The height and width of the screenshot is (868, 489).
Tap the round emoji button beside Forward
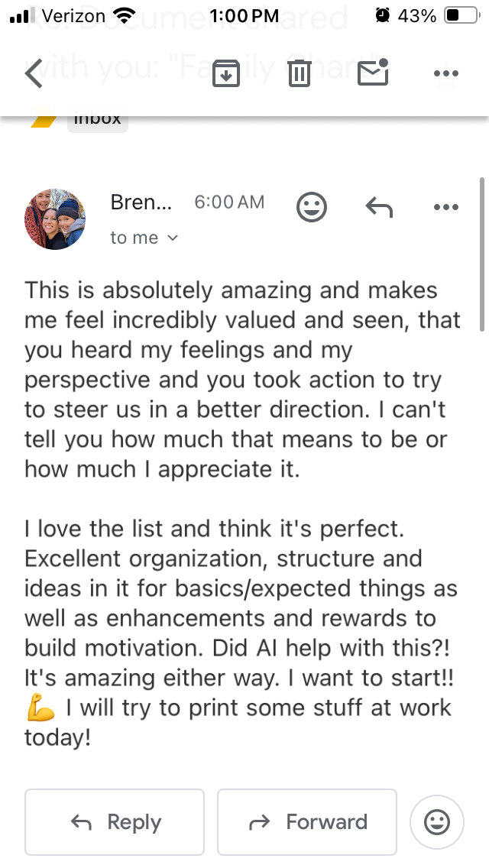[437, 822]
